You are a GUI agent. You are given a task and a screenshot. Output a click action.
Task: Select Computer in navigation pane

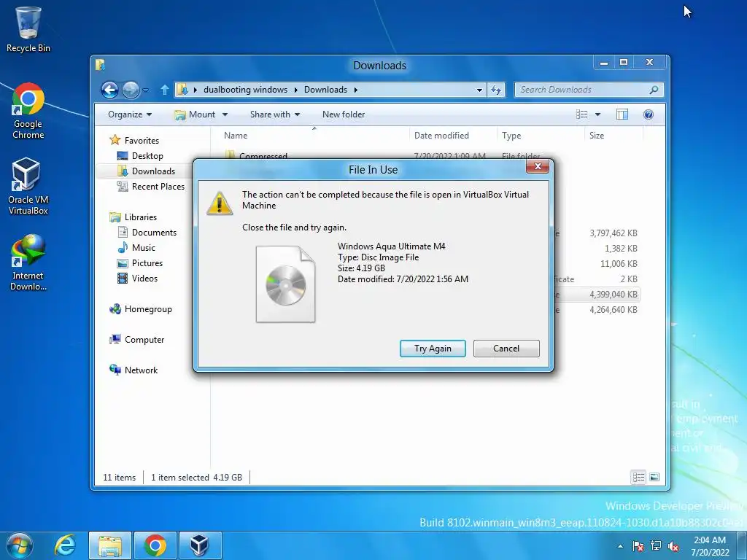tap(144, 340)
